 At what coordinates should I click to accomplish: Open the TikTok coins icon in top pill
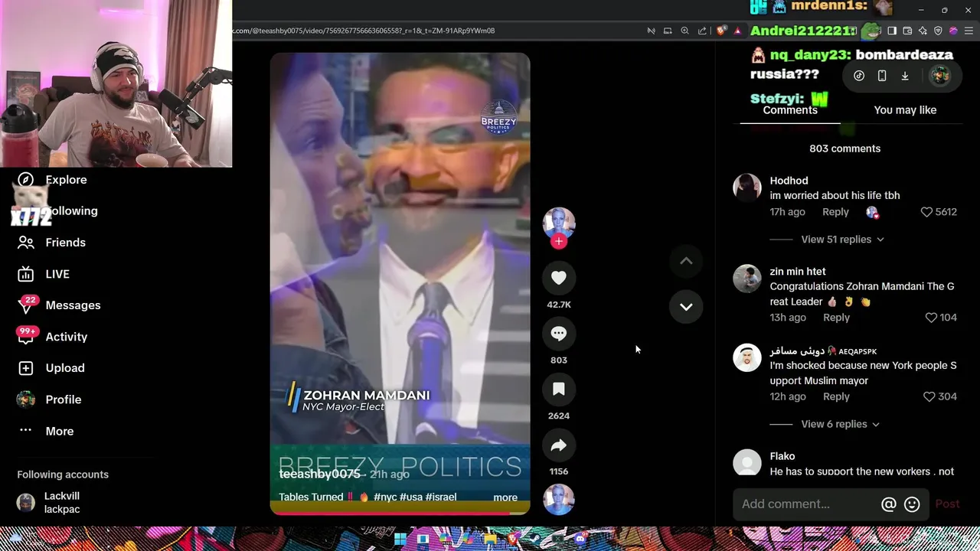click(x=859, y=76)
